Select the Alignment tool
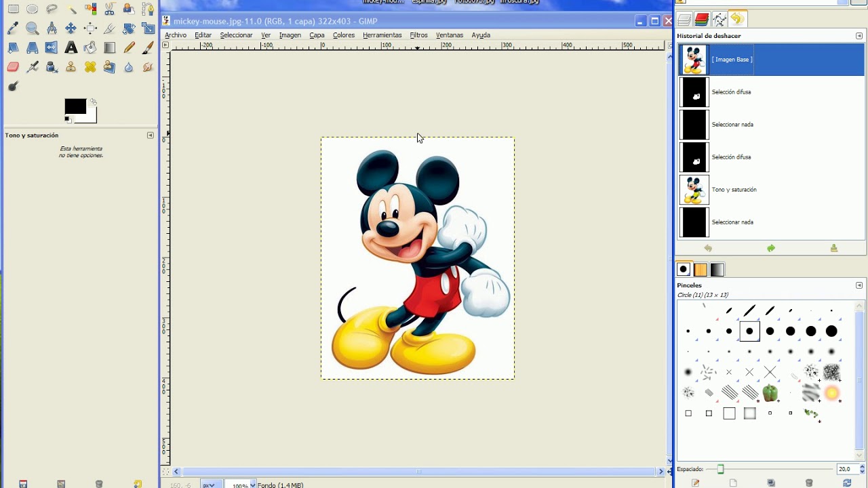The image size is (868, 488). point(90,28)
